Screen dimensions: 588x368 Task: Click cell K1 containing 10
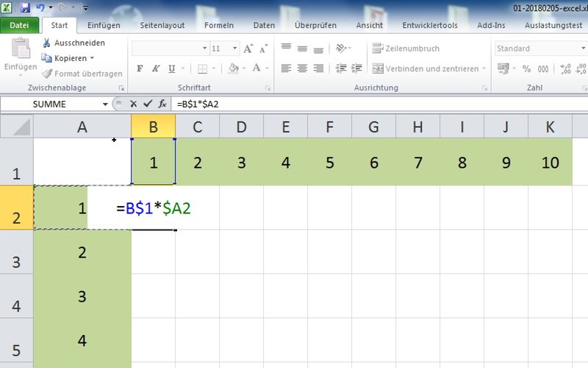(550, 162)
